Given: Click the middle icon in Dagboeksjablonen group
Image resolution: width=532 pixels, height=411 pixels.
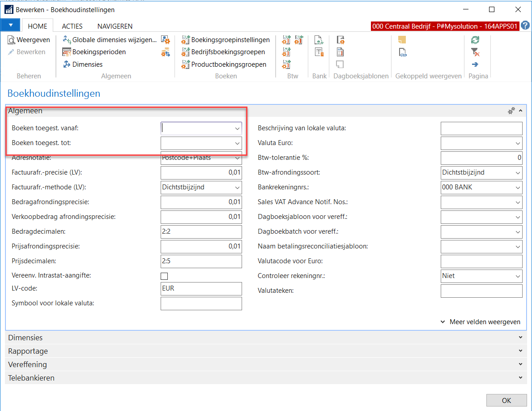Looking at the screenshot, I should click(340, 52).
